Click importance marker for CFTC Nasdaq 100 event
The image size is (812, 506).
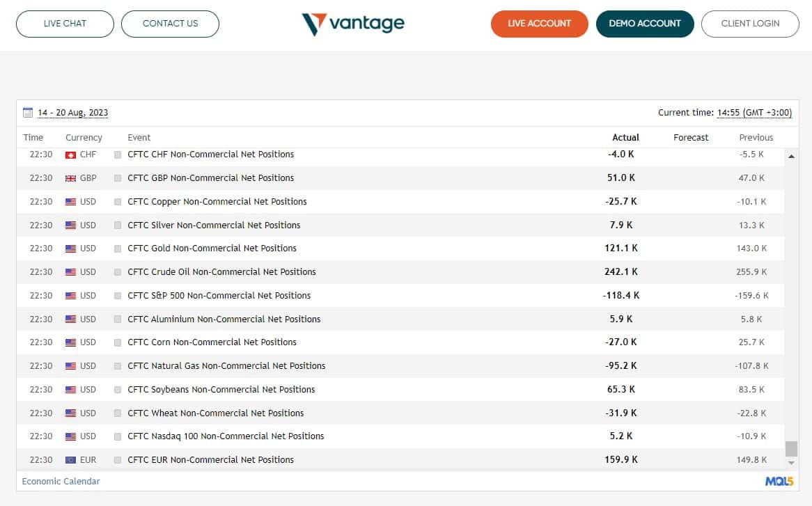(118, 436)
